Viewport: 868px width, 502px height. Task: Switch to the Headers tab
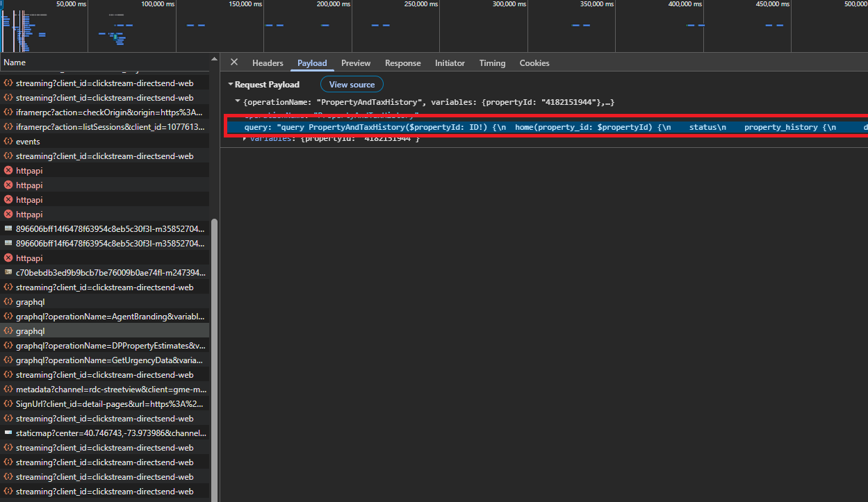268,63
